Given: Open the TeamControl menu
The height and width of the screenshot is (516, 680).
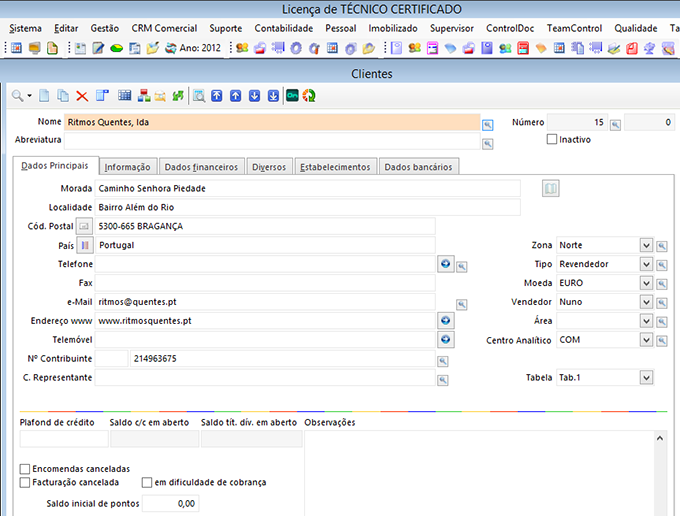Looking at the screenshot, I should pyautogui.click(x=574, y=28).
